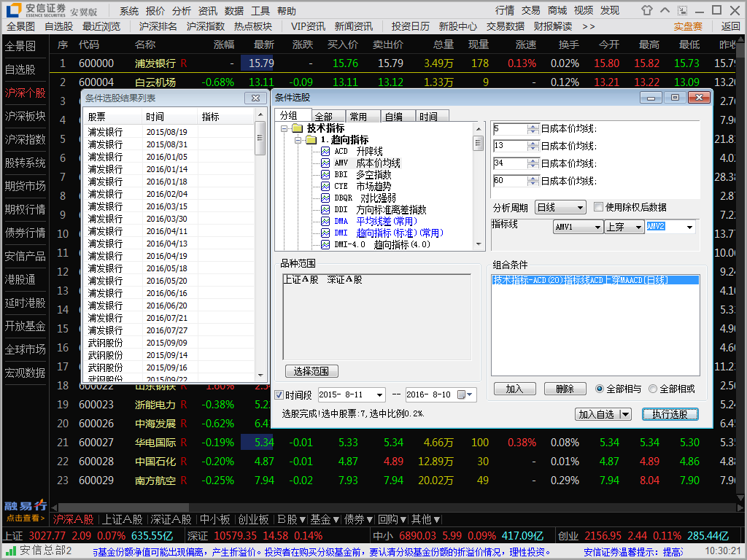The image size is (747, 560).
Task: Collapse the 技术指标 tree node
Action: click(285, 128)
